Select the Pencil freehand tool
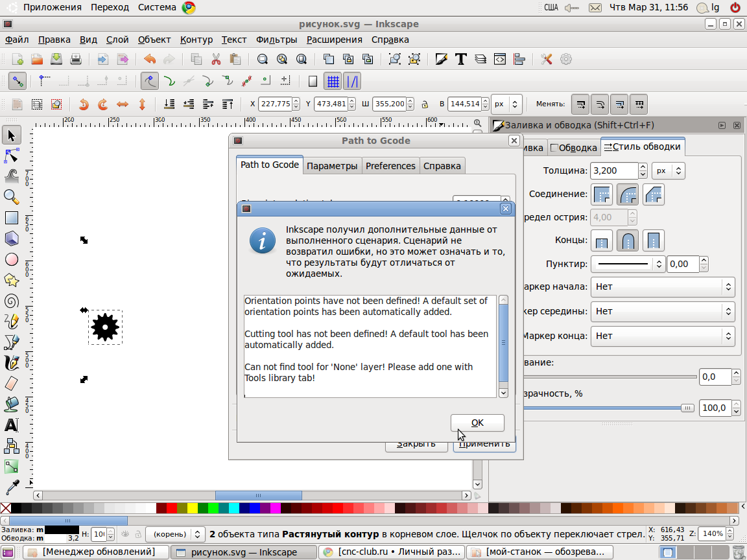The image size is (747, 560). [x=12, y=321]
